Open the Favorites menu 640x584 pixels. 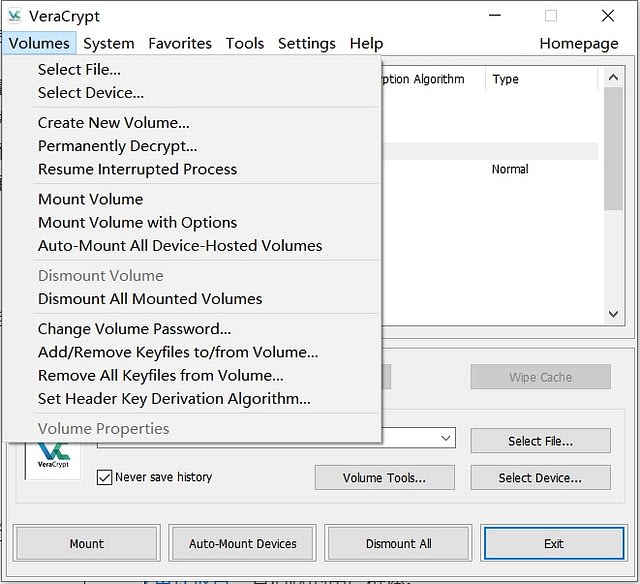[180, 43]
